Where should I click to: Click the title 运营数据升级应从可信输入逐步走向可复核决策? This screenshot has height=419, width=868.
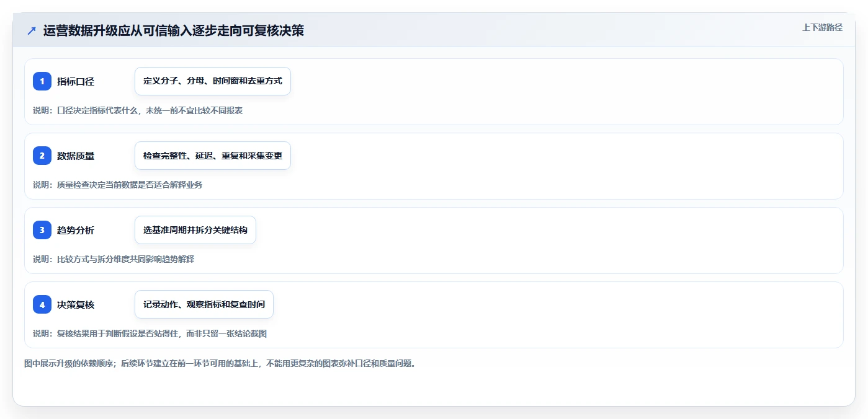174,30
